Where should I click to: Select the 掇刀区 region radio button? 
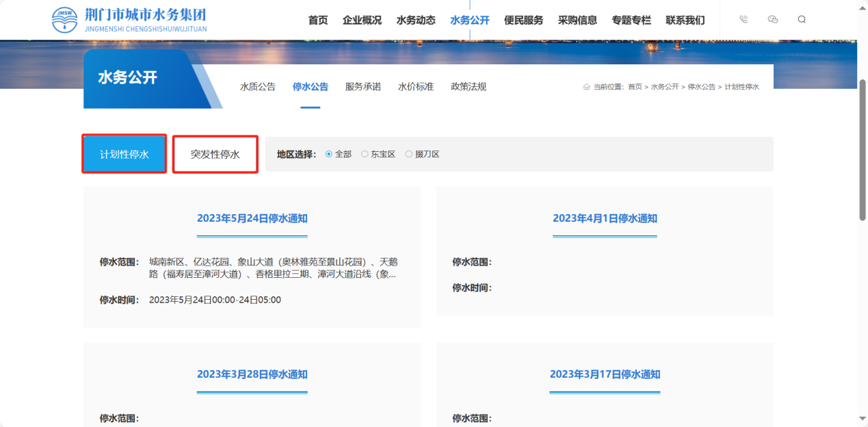pos(409,154)
